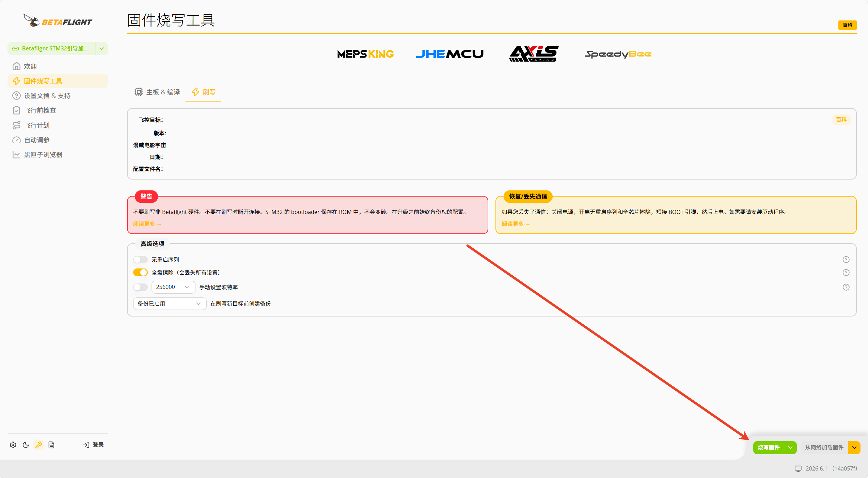Open 阅读更多 link in 恢复/丢失通信 box
This screenshot has height=478, width=868.
(x=516, y=224)
